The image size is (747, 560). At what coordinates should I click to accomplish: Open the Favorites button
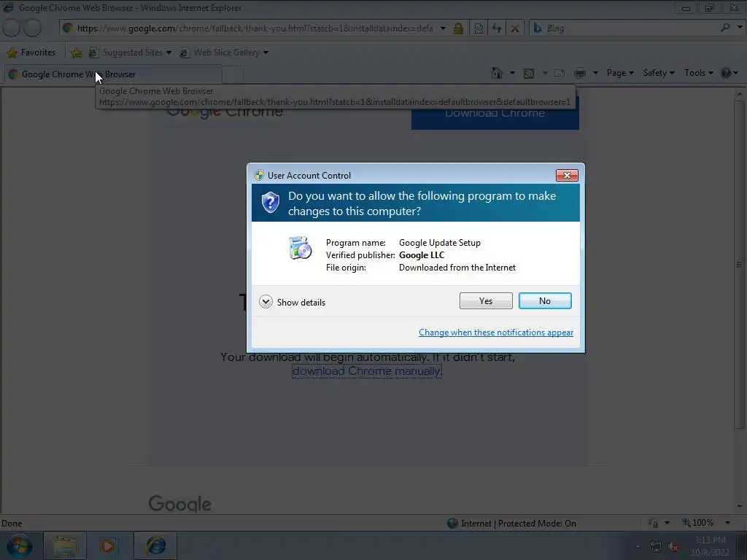(31, 52)
